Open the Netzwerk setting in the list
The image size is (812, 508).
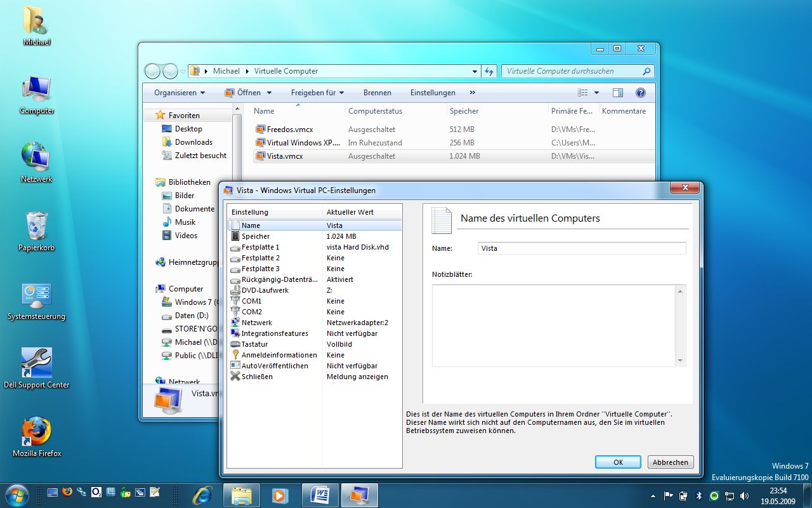(256, 323)
